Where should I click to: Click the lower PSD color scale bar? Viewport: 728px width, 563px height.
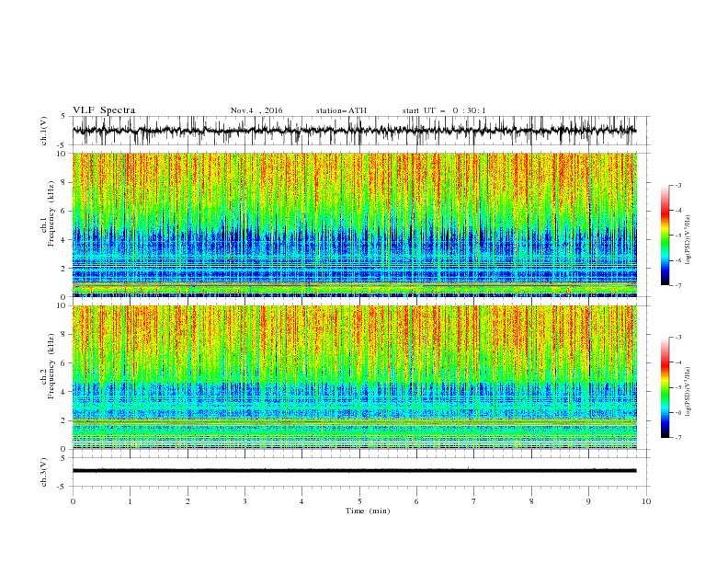tap(665, 387)
